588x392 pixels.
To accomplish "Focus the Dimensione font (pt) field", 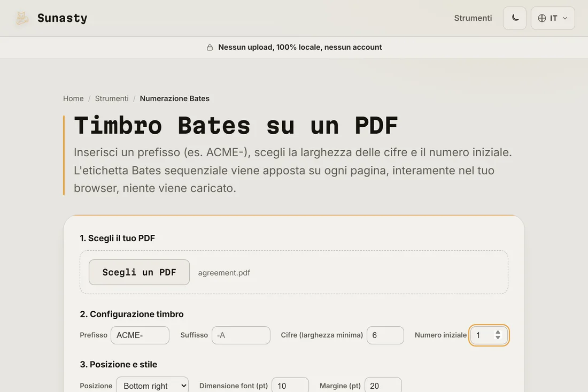I will (290, 385).
